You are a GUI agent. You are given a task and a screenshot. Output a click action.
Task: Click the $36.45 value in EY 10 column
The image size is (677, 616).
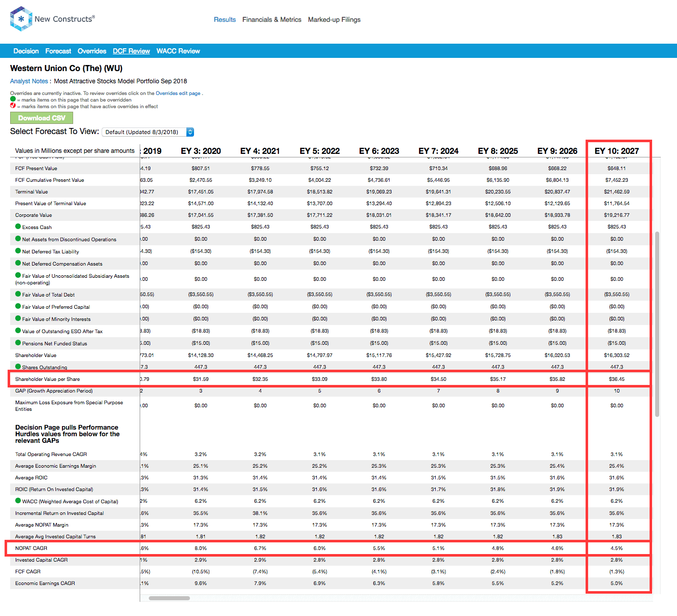(x=617, y=379)
